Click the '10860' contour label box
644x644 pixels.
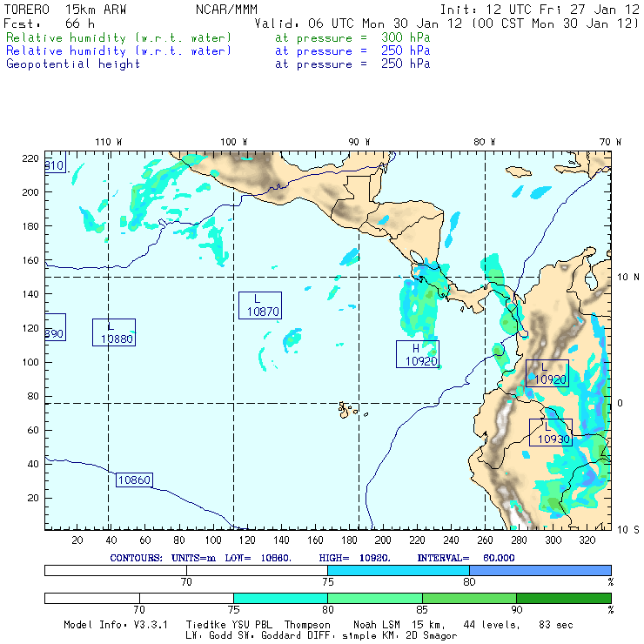tap(134, 480)
